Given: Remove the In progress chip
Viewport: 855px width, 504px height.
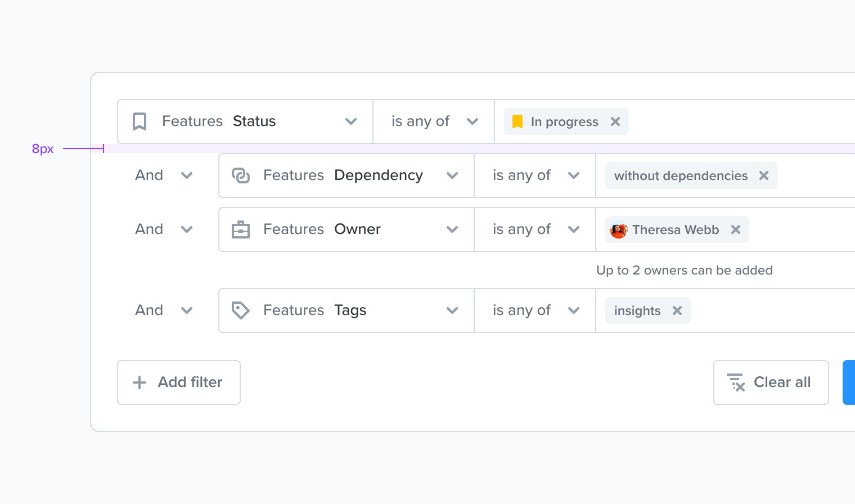Looking at the screenshot, I should coord(615,121).
